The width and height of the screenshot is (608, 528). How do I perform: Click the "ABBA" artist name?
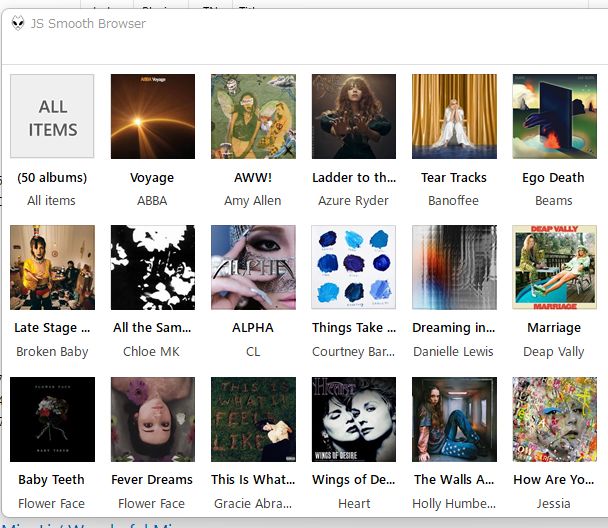coord(152,200)
